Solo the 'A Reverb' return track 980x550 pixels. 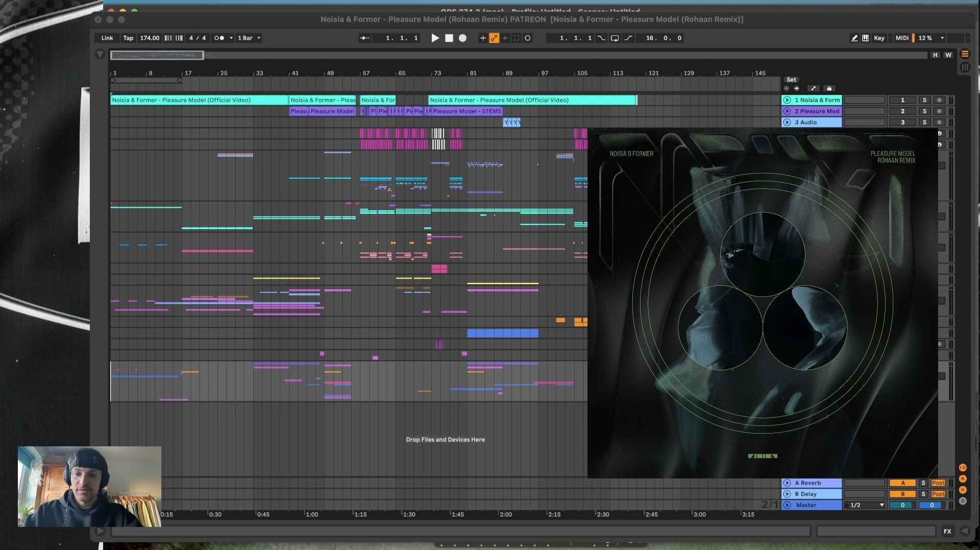pyautogui.click(x=924, y=483)
